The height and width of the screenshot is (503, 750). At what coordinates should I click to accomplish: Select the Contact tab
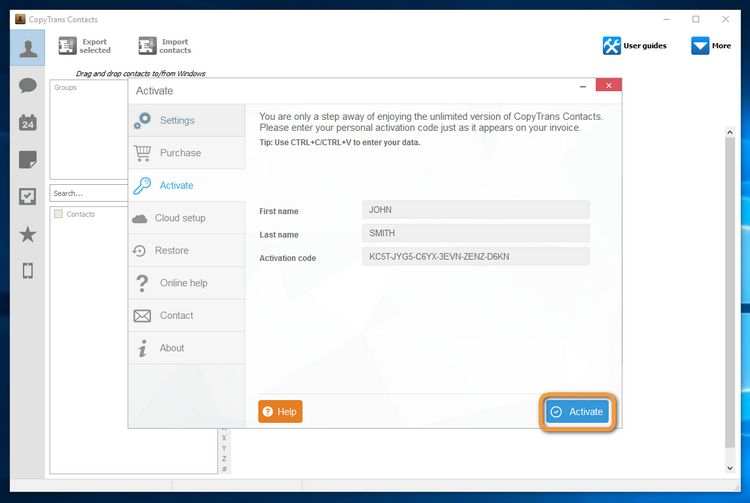click(x=187, y=316)
